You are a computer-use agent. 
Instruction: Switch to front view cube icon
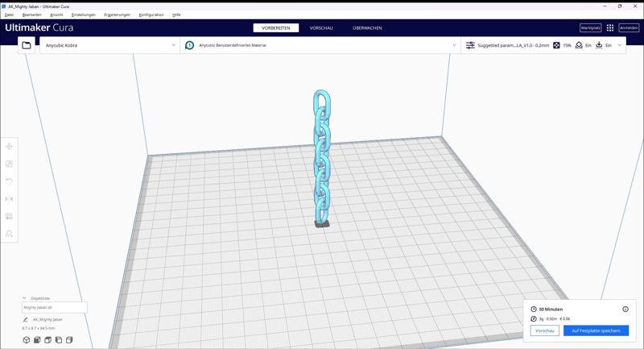[37, 340]
